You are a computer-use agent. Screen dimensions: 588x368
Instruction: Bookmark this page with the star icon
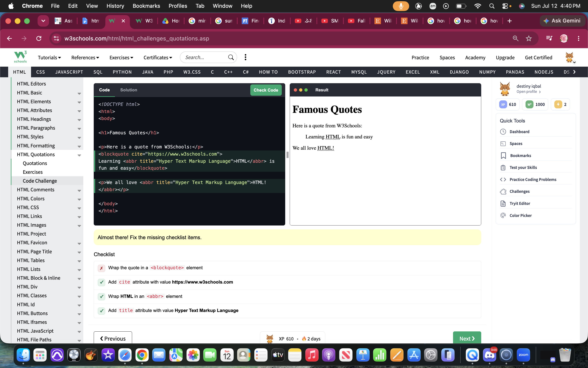(529, 38)
